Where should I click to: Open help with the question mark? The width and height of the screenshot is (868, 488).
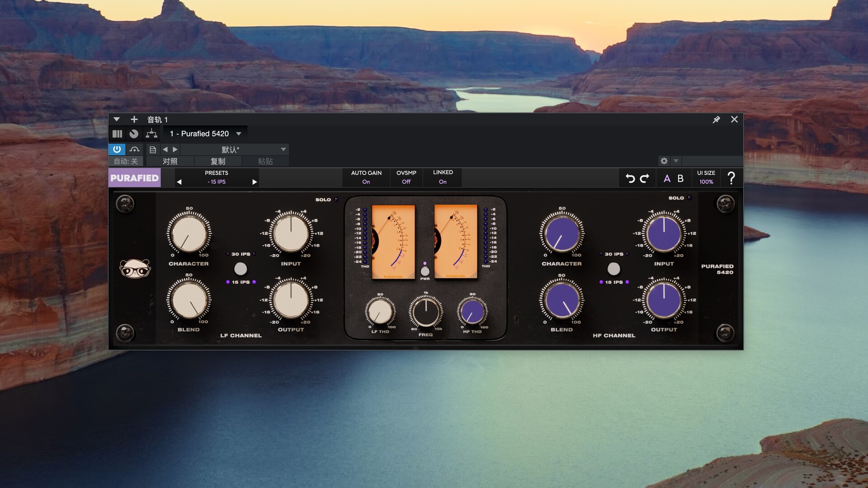(x=731, y=178)
